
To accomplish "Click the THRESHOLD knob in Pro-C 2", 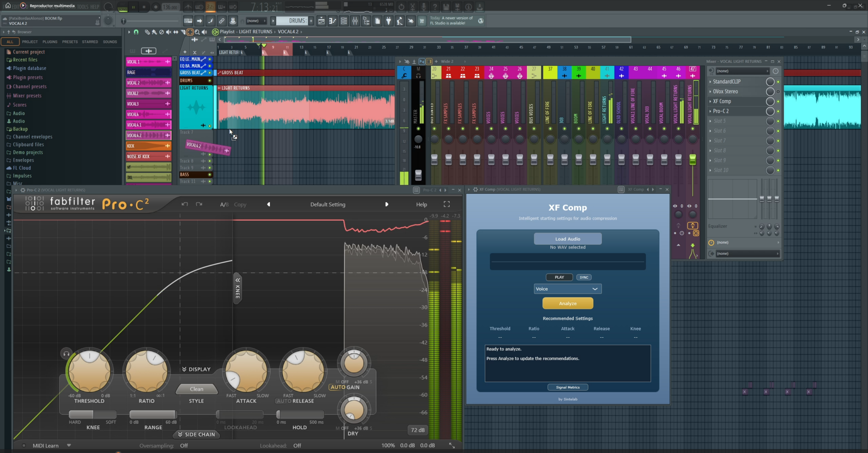I will [x=89, y=372].
